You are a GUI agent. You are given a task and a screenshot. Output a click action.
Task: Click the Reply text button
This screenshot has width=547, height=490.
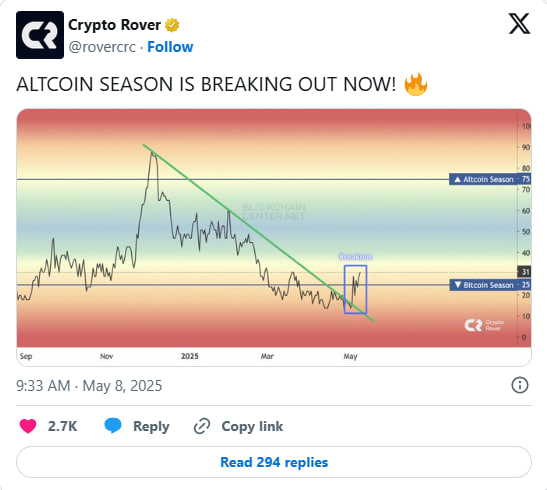151,427
